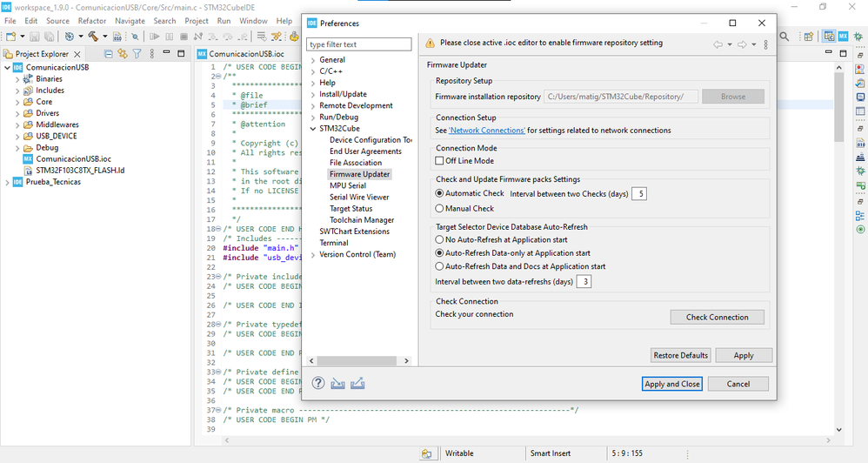Collapse STM32Cube preferences category
Viewport: 868px width, 463px height.
point(313,129)
